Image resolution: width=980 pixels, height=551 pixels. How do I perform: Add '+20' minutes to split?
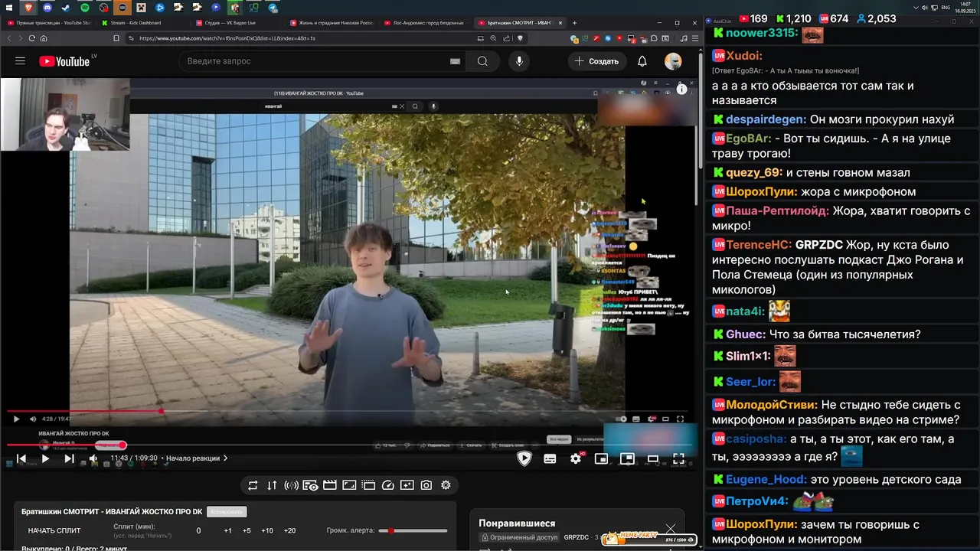(289, 531)
